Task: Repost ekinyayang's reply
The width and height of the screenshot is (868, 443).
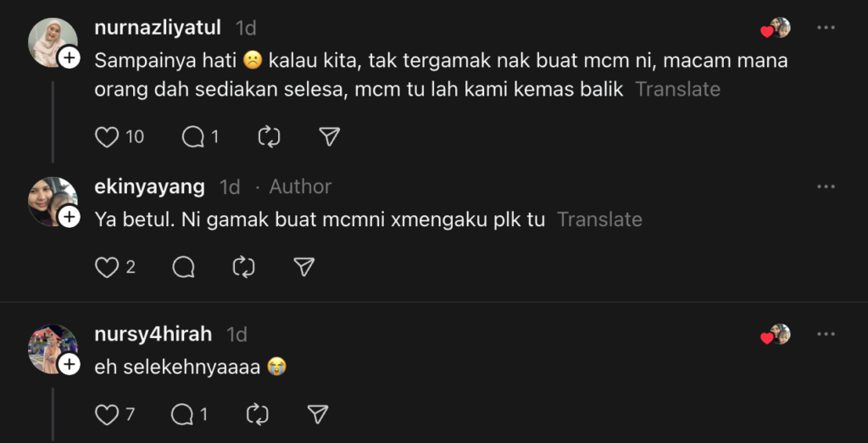Action: [243, 268]
